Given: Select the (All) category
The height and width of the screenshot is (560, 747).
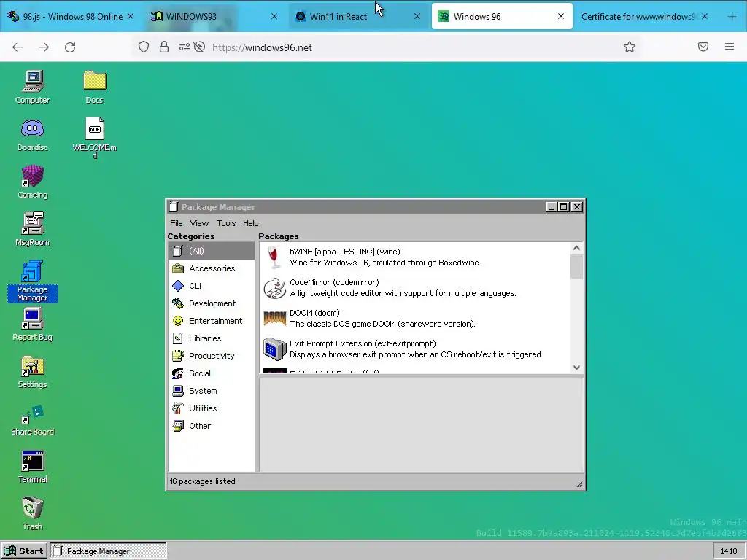Looking at the screenshot, I should click(212, 251).
